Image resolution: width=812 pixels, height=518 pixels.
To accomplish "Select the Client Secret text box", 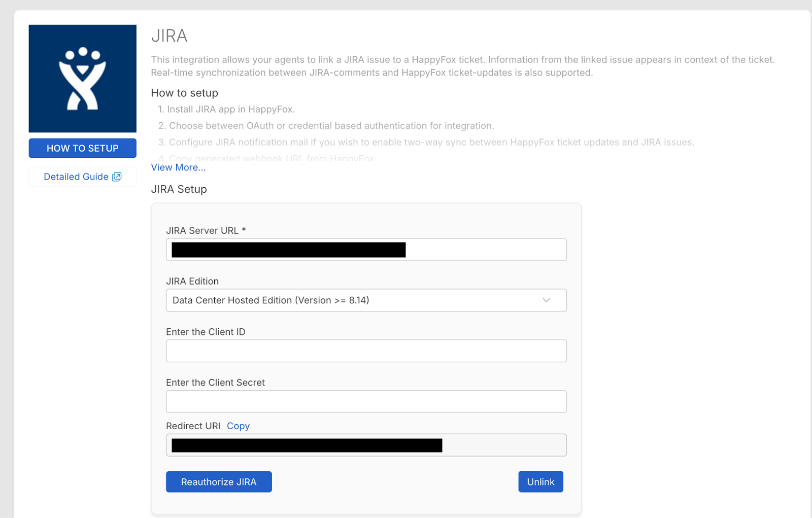I will [366, 402].
